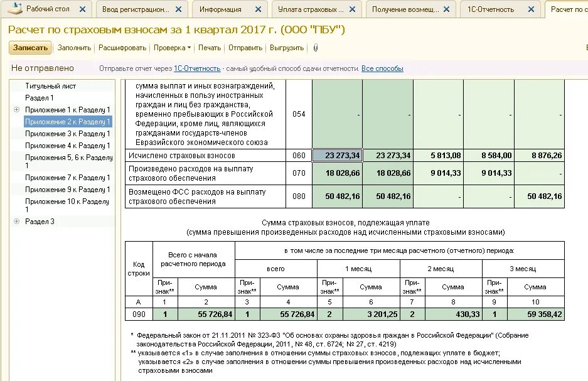This screenshot has height=381, width=588.
Task: Open the 1С-Отчетность hyperlink
Action: (197, 68)
